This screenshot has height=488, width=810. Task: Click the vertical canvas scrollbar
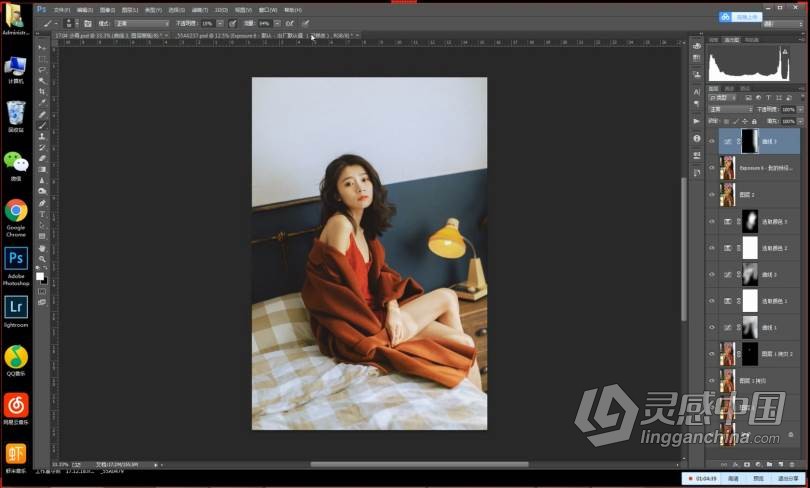point(684,249)
